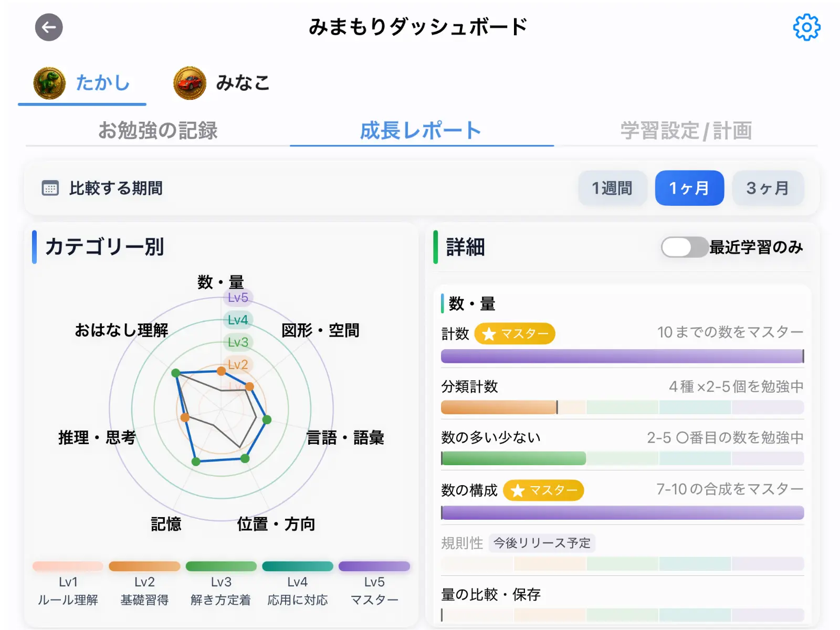Open the 学習設定/計画 tab
This screenshot has height=630, width=840.
tap(686, 131)
